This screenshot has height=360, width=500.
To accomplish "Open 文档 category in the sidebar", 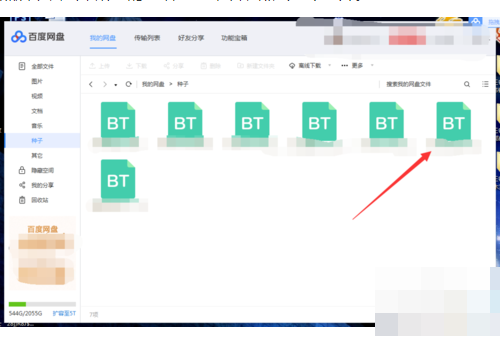I will (37, 111).
